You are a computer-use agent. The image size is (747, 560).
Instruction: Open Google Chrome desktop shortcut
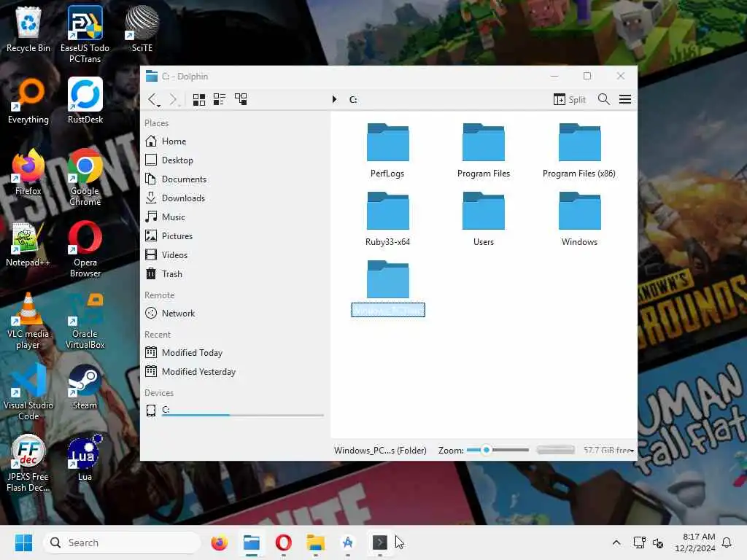pos(85,177)
